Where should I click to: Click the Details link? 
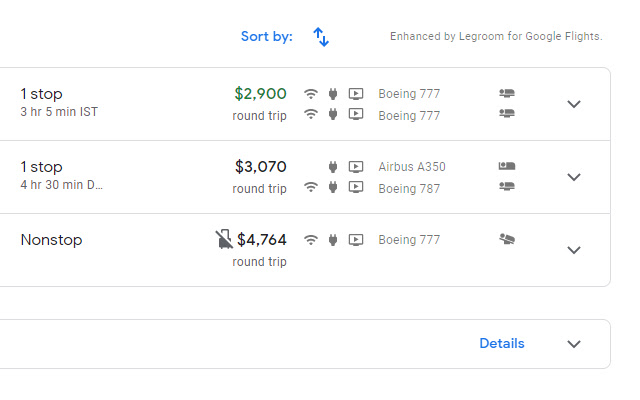[x=501, y=344]
